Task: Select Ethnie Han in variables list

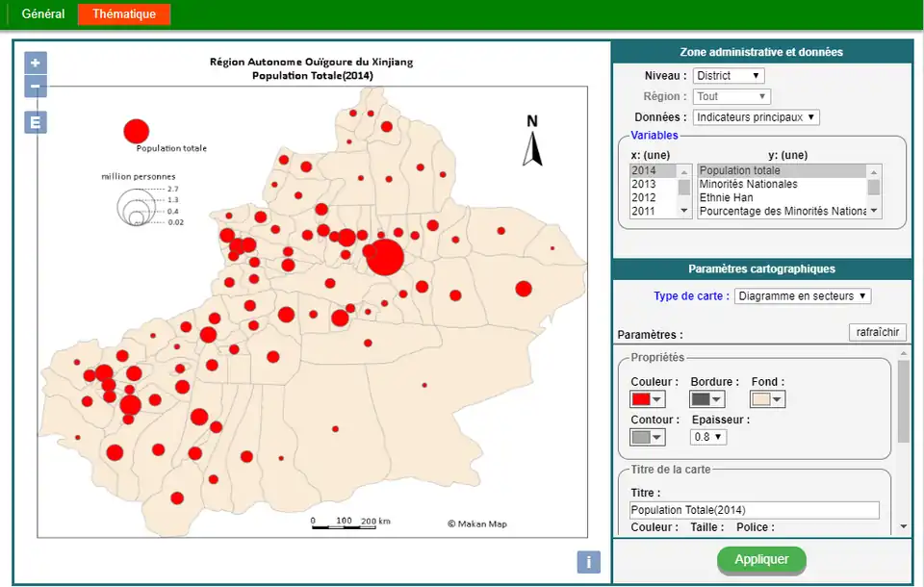Action: click(726, 197)
